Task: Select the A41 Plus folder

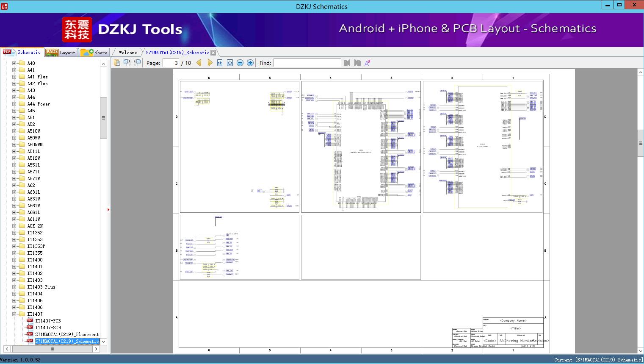Action: (x=37, y=77)
